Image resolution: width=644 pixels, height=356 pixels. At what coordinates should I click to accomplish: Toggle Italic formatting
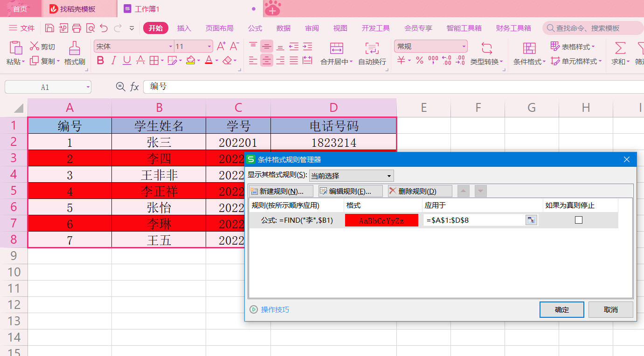[x=113, y=61]
